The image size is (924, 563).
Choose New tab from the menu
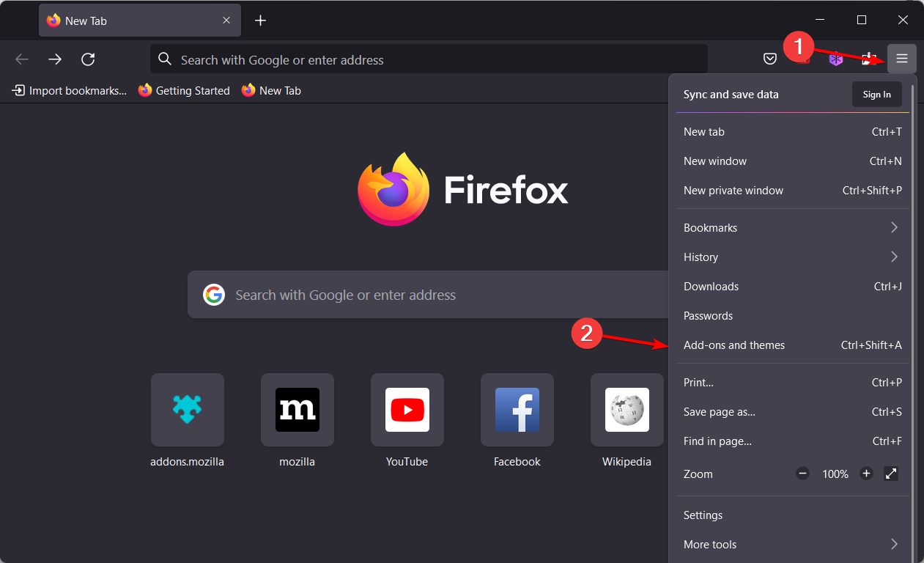pyautogui.click(x=793, y=132)
